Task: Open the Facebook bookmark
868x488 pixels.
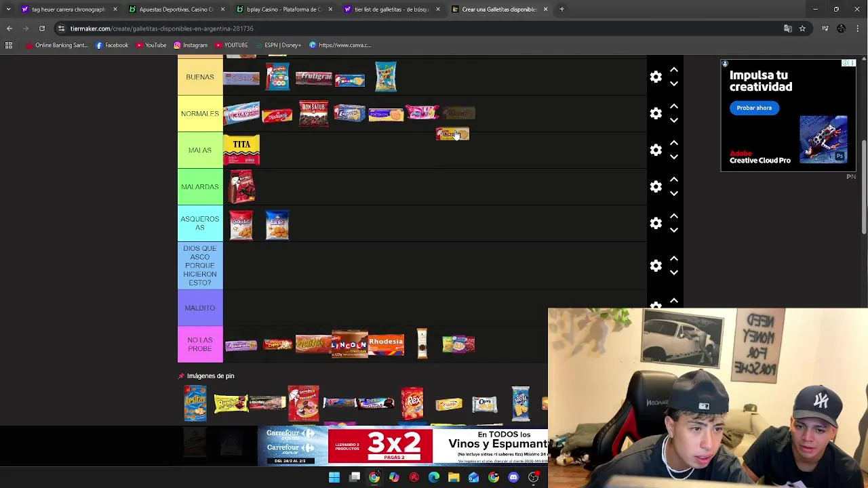Action: click(x=112, y=45)
